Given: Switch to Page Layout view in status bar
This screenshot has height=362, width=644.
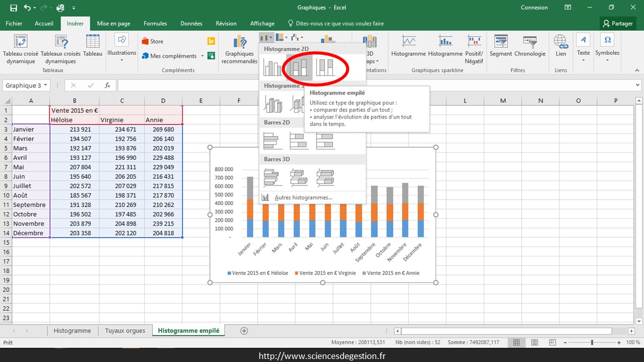Looking at the screenshot, I should (x=534, y=342).
